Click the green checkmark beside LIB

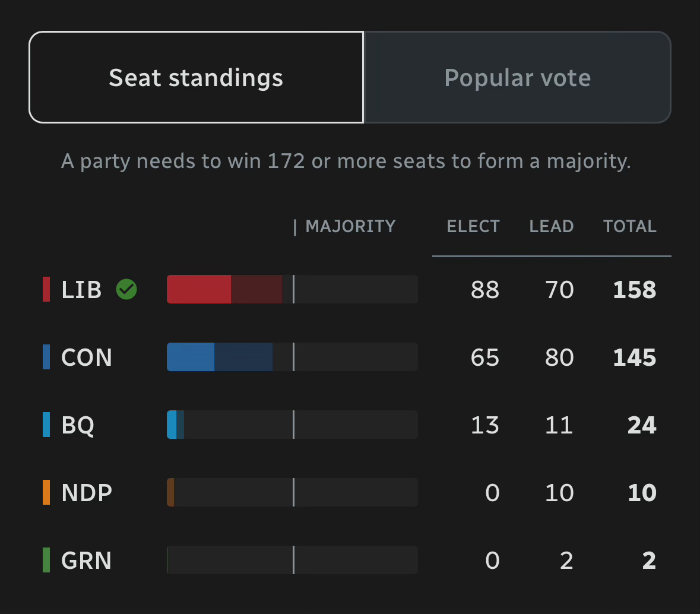click(x=126, y=290)
